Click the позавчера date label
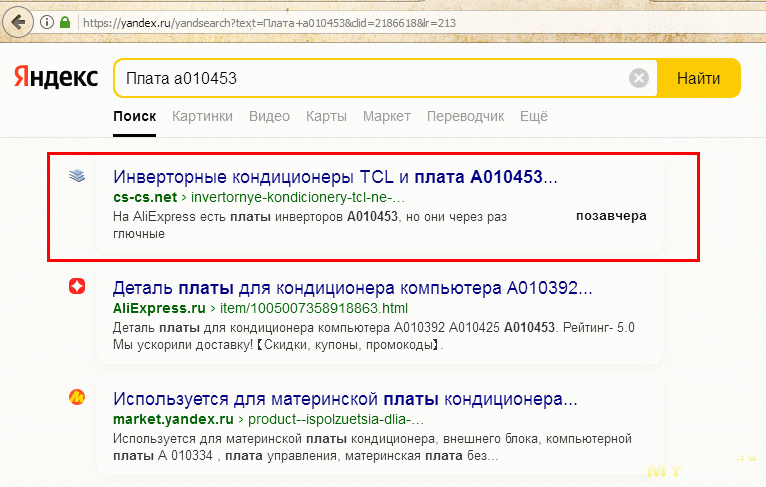 tap(611, 216)
